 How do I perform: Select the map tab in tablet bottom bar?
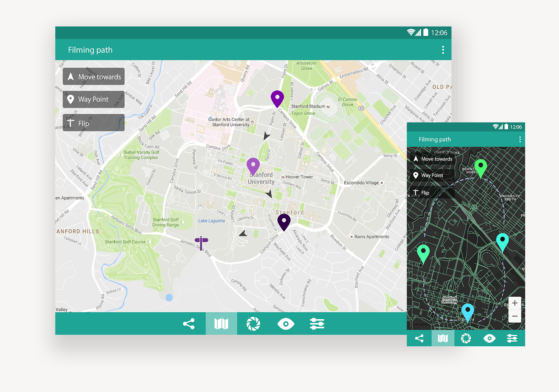point(221,324)
